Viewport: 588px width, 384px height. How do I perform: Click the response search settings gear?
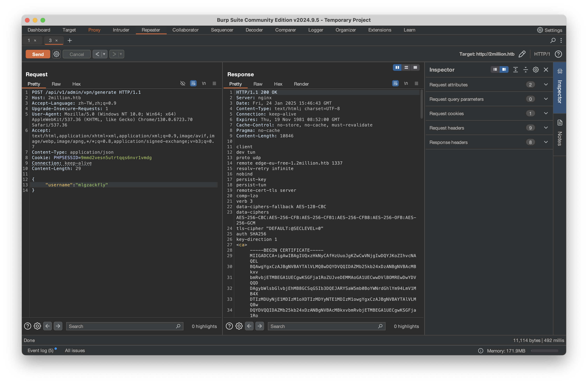coord(239,326)
